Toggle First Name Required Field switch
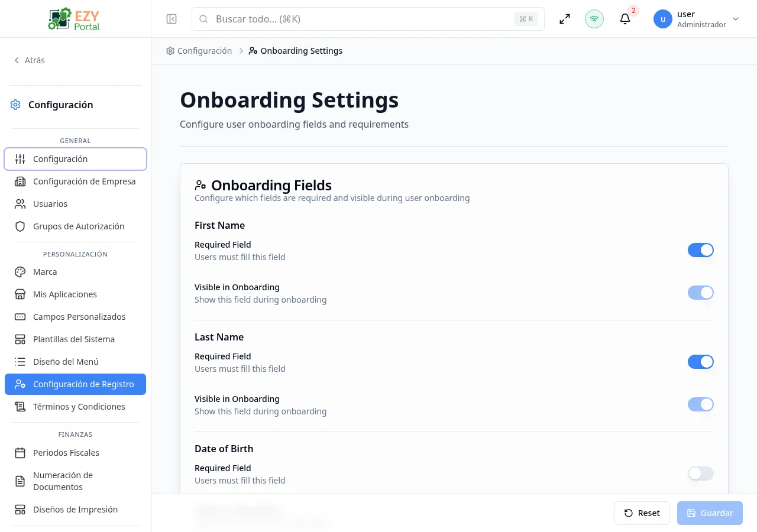This screenshot has width=757, height=532. click(701, 250)
